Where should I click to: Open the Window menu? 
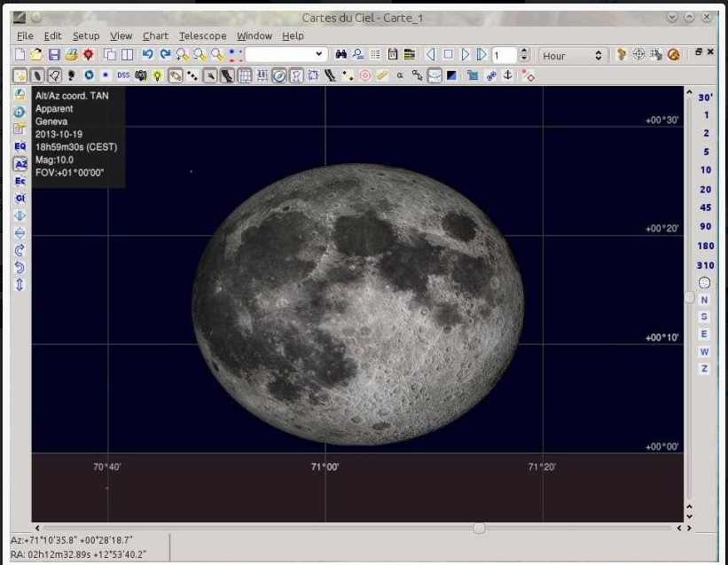254,35
